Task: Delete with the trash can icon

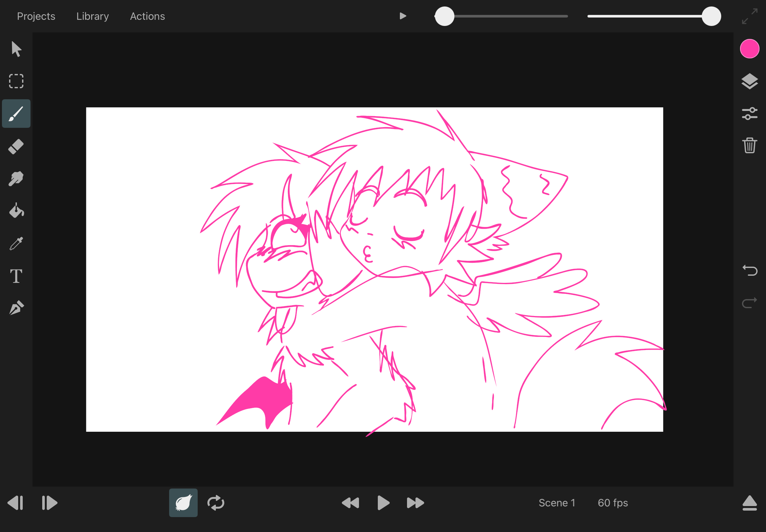Action: [749, 145]
